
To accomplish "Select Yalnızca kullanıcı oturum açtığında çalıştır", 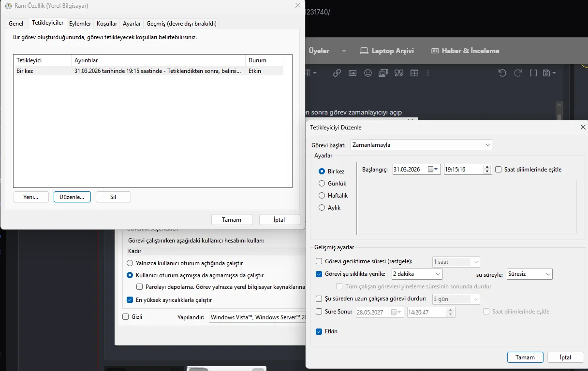I will coord(130,263).
